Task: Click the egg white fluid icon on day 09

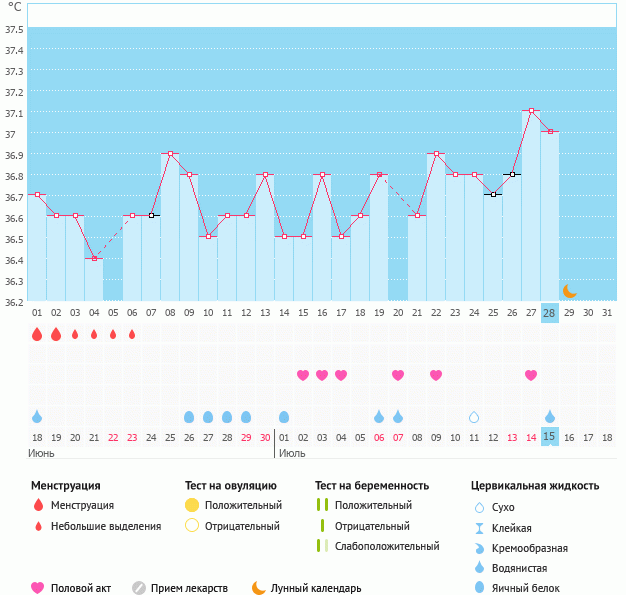Action: (189, 416)
